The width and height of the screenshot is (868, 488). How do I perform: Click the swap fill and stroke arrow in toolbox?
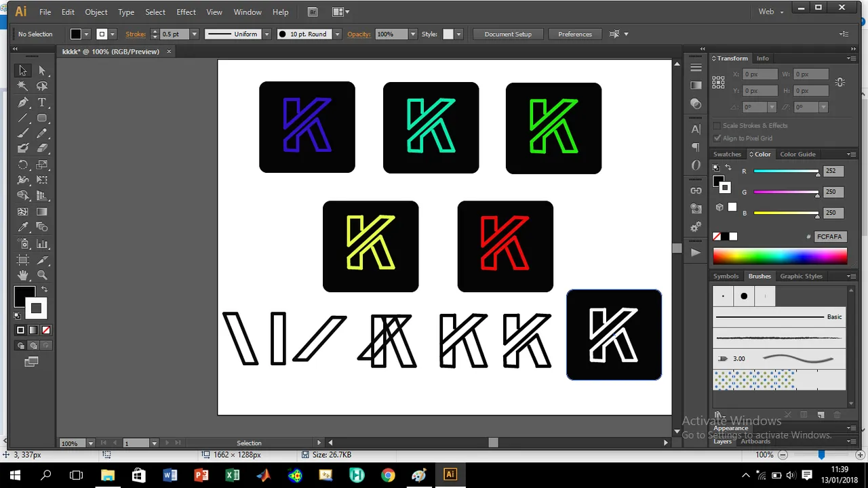pos(45,289)
